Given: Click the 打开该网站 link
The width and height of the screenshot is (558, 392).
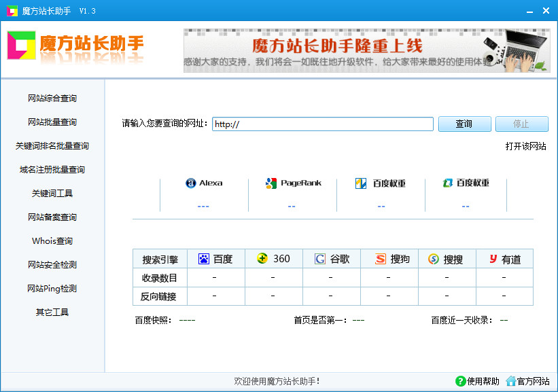Looking at the screenshot, I should click(525, 146).
